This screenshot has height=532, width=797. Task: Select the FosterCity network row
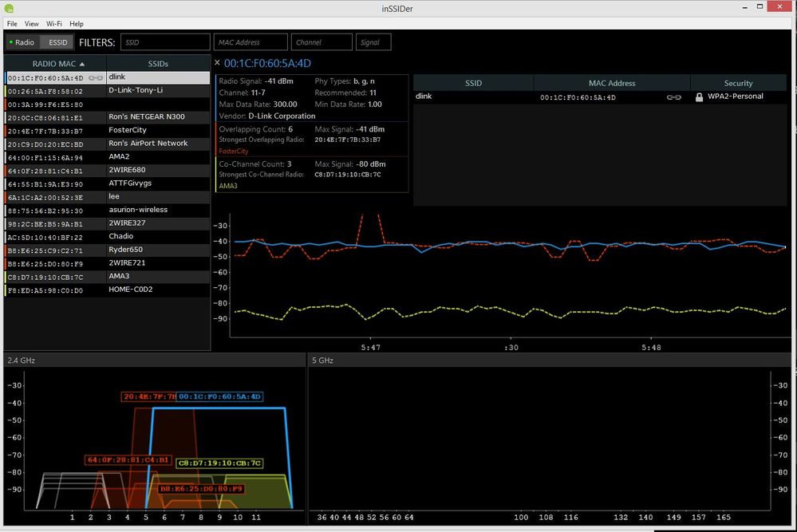click(x=107, y=131)
